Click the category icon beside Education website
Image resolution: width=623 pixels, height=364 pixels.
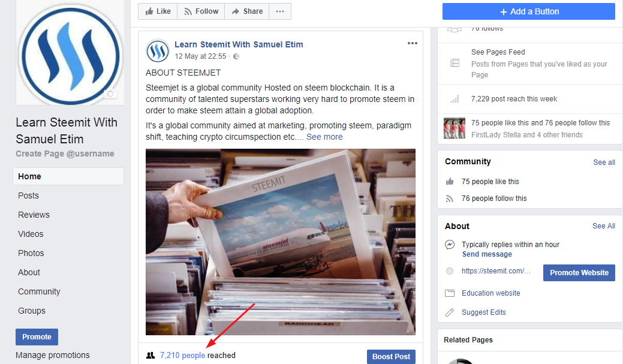click(x=449, y=293)
